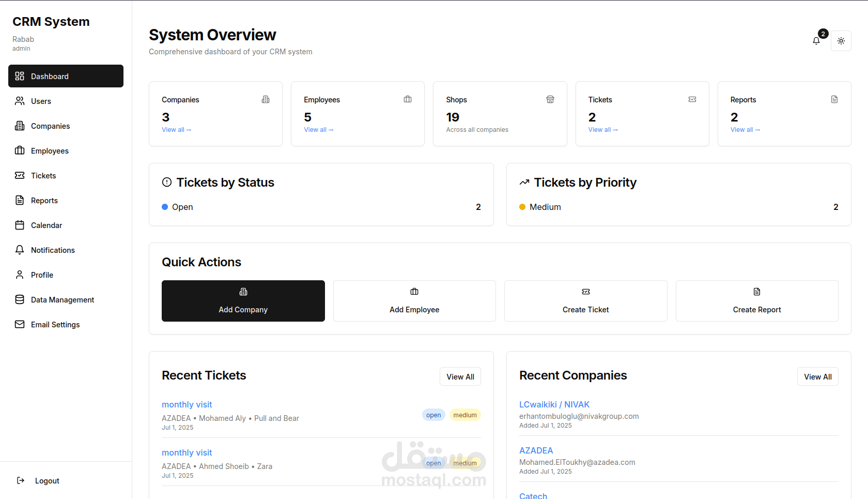
Task: Select the Calendar icon in the sidebar
Action: click(20, 225)
